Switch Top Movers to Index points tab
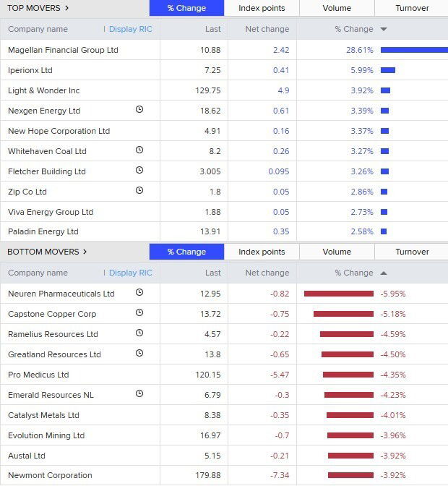 pyautogui.click(x=262, y=8)
